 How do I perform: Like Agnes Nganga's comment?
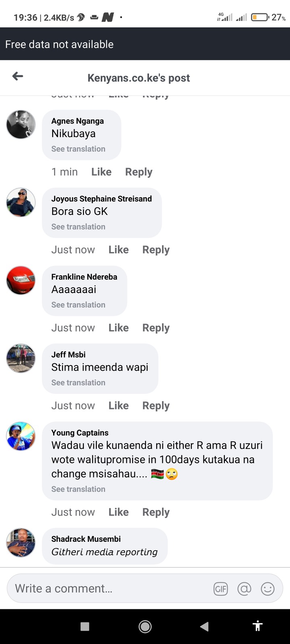(x=101, y=172)
